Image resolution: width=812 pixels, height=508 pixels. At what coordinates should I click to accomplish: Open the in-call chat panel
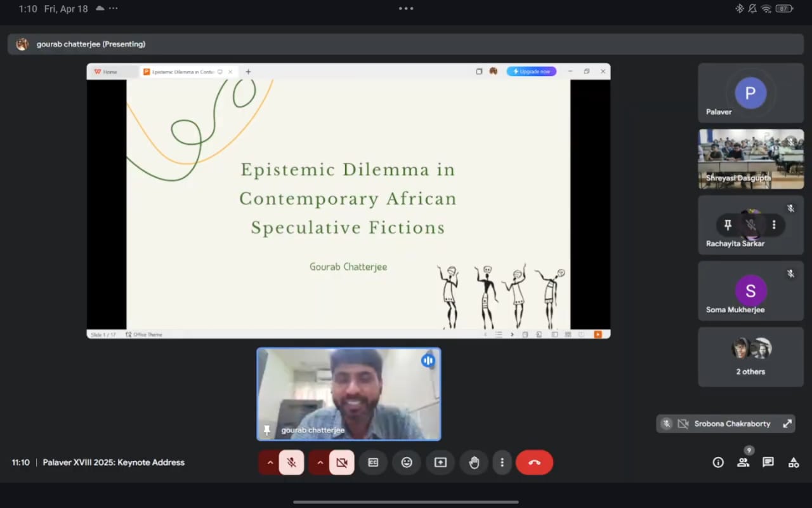click(768, 462)
